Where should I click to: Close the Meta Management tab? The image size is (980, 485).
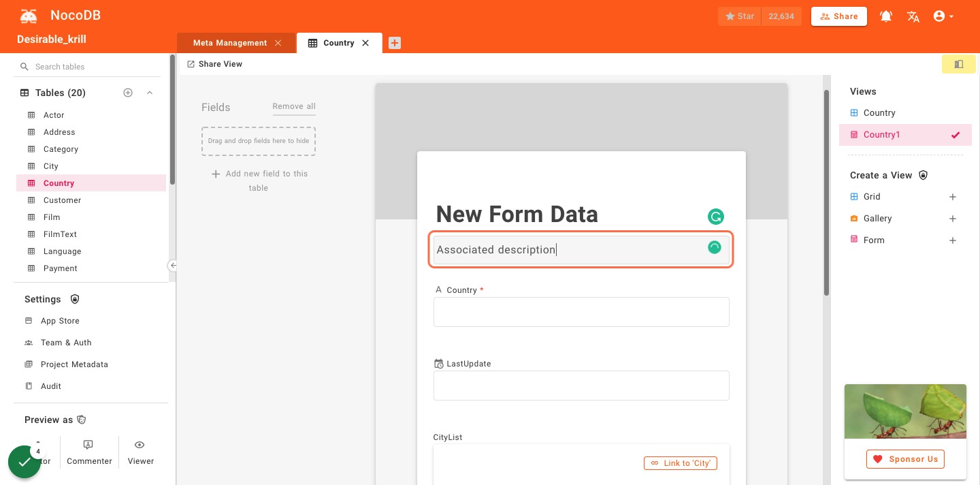point(278,43)
